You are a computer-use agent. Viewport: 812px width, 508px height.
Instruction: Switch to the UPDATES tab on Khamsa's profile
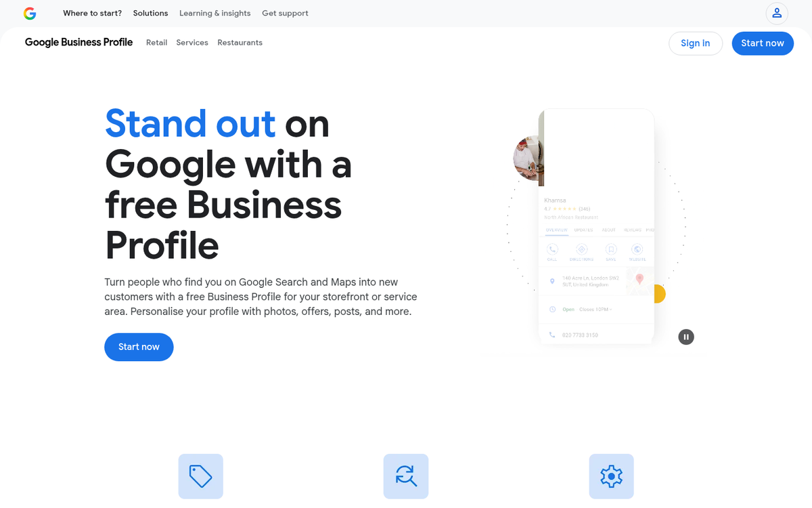583,230
